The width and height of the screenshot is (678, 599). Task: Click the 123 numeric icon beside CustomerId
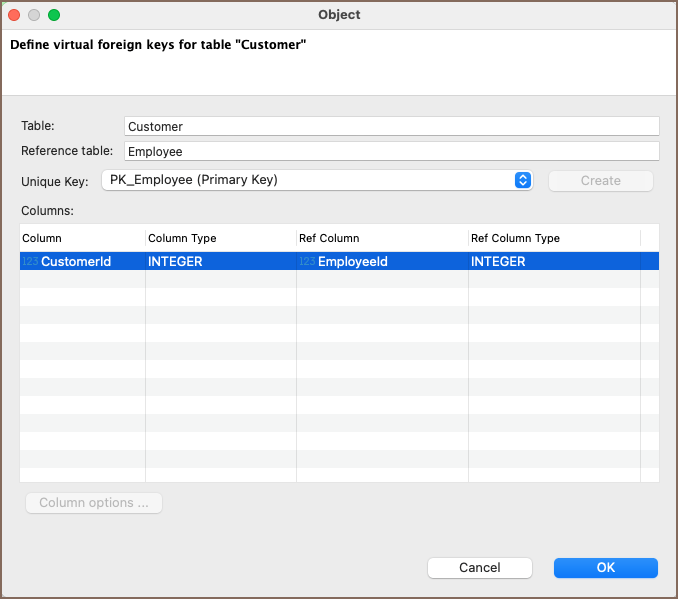coord(30,262)
